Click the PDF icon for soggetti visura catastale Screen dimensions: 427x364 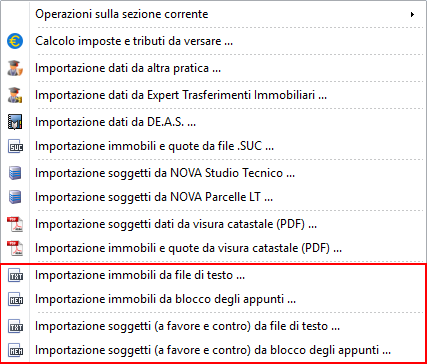pyautogui.click(x=15, y=224)
